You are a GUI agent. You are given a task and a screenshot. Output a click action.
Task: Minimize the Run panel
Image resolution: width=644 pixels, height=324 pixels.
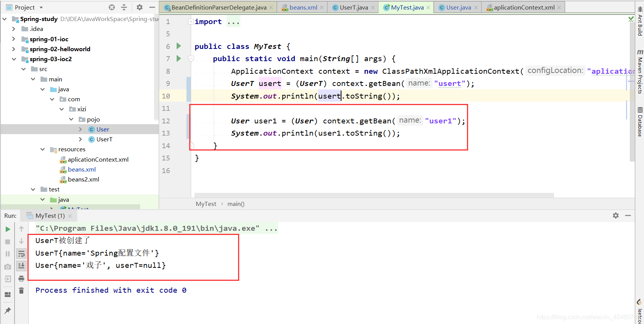coord(628,215)
